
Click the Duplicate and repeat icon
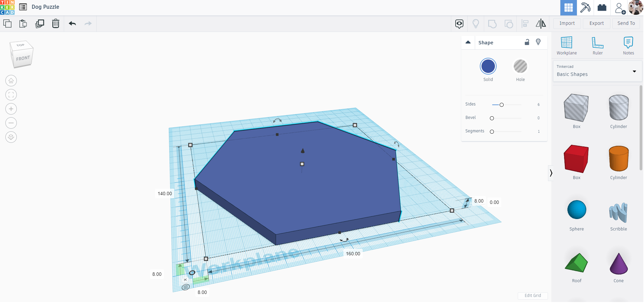40,24
